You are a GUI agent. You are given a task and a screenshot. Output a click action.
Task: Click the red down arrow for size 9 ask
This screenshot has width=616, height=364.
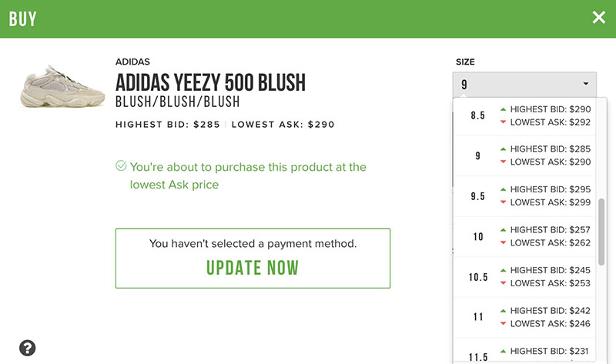(503, 162)
